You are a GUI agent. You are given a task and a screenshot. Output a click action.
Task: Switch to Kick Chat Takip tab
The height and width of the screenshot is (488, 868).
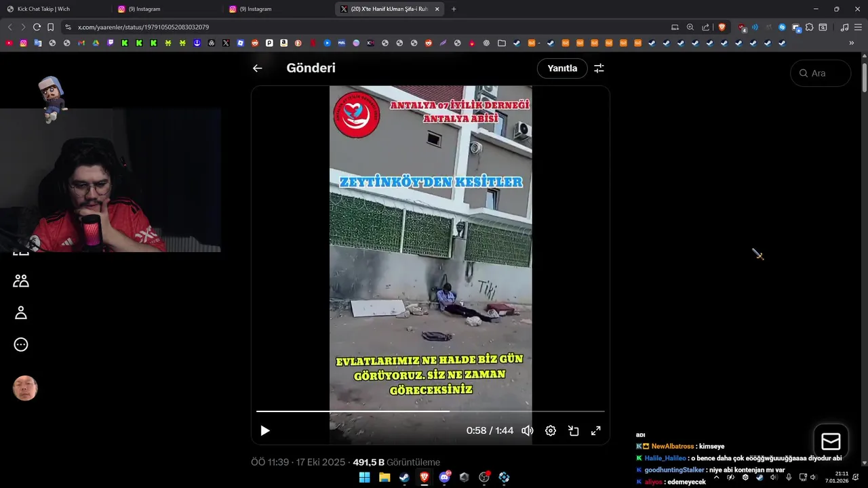click(x=56, y=9)
